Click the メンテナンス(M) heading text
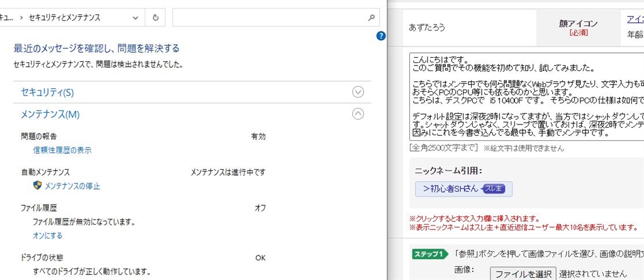Screen dimensions: 644x280 (50, 114)
